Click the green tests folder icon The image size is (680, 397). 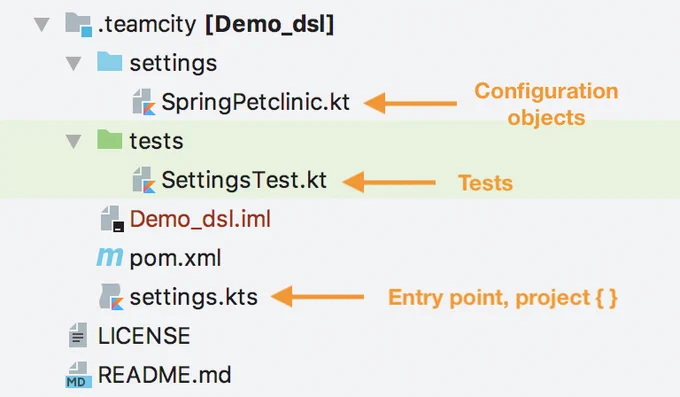109,139
